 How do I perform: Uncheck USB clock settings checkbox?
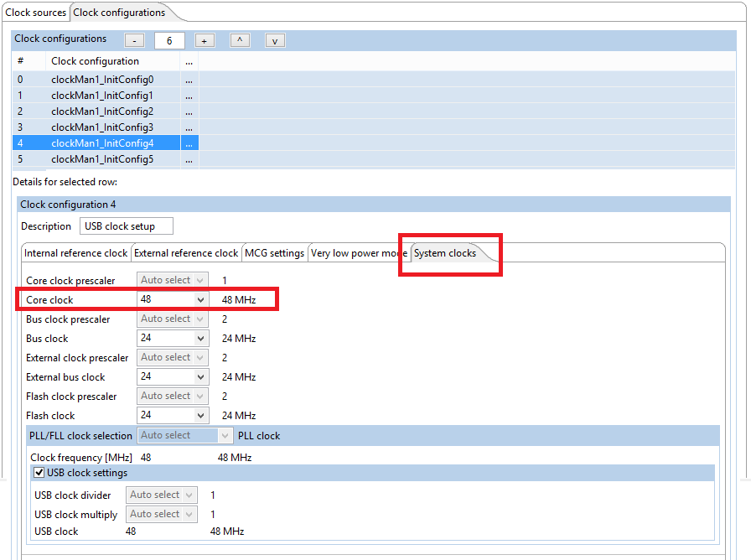(39, 473)
